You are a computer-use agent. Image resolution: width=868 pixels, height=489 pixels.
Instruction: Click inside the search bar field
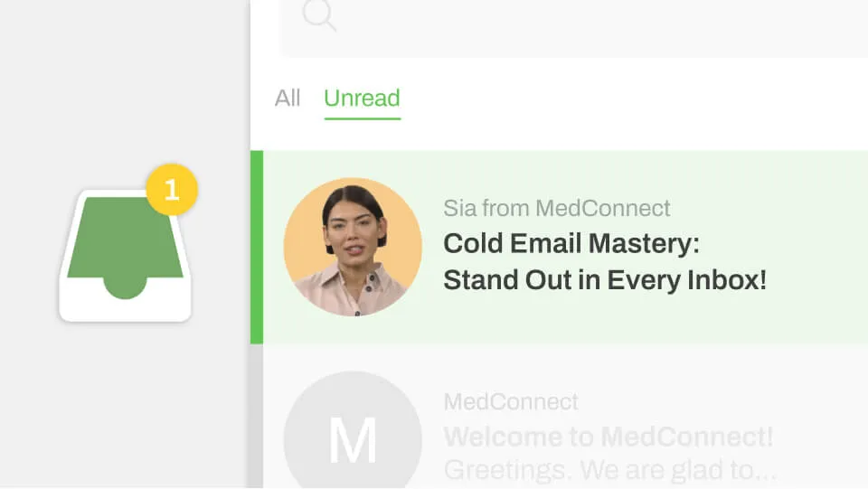coord(574,28)
